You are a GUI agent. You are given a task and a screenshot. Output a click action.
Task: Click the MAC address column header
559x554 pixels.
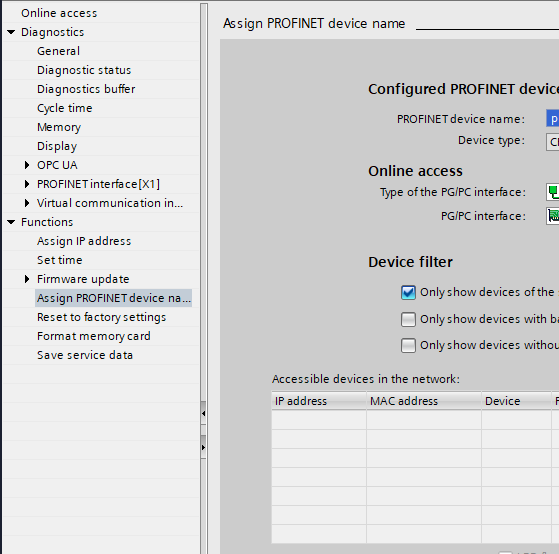tap(424, 401)
